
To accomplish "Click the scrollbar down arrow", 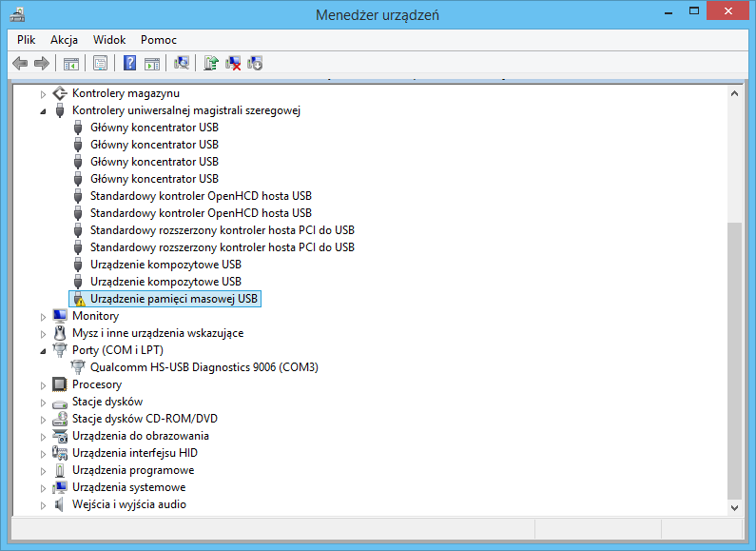I will pyautogui.click(x=734, y=507).
